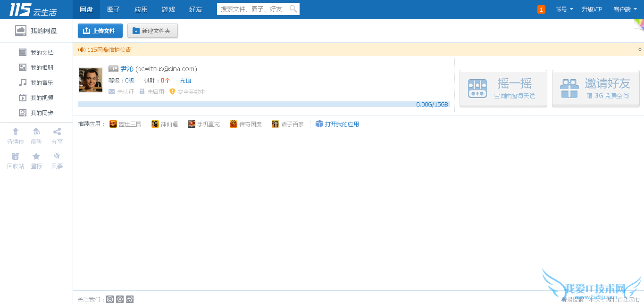Open the 游戏 tab
Image resolution: width=644 pixels, height=304 pixels.
pos(168,9)
